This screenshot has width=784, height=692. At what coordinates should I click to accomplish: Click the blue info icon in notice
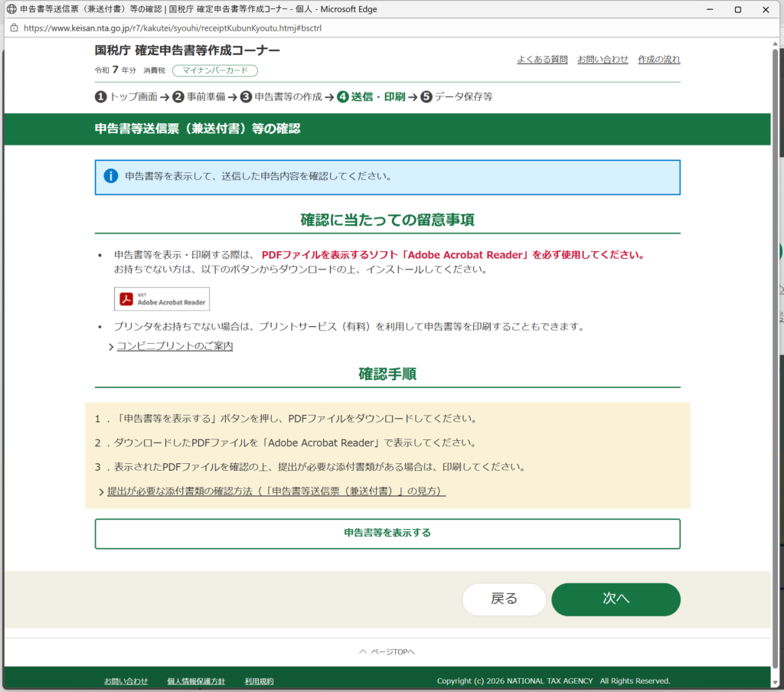coord(111,176)
